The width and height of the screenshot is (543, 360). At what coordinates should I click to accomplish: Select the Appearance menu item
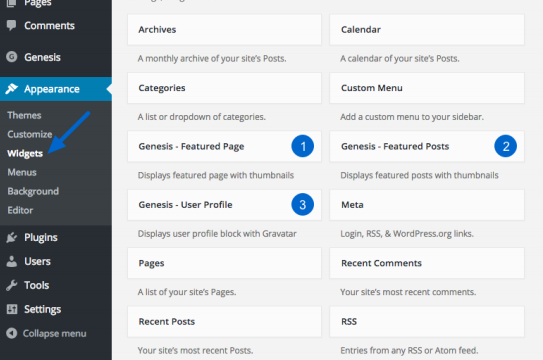[56, 89]
